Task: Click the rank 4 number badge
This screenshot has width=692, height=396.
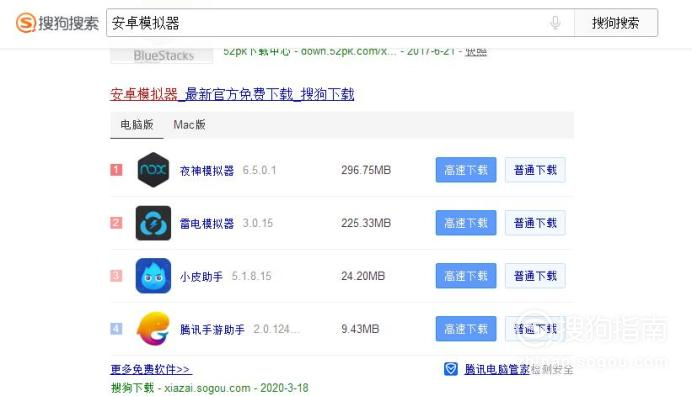Action: tap(116, 328)
